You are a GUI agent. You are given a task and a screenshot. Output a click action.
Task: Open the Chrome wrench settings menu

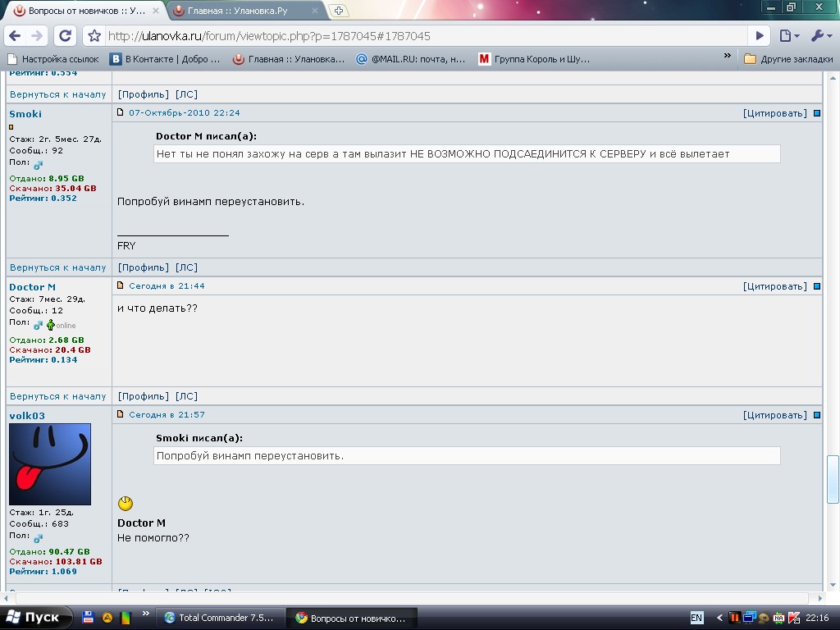point(820,36)
